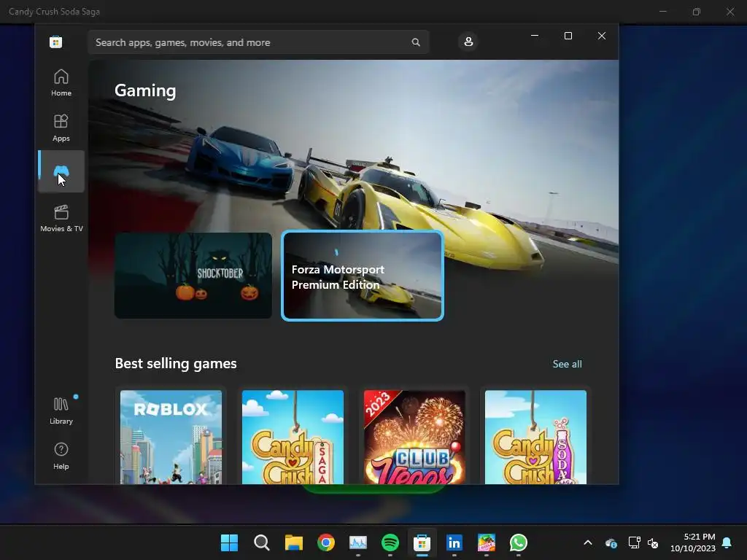
Task: Click the Gaming page heading
Action: pyautogui.click(x=145, y=90)
